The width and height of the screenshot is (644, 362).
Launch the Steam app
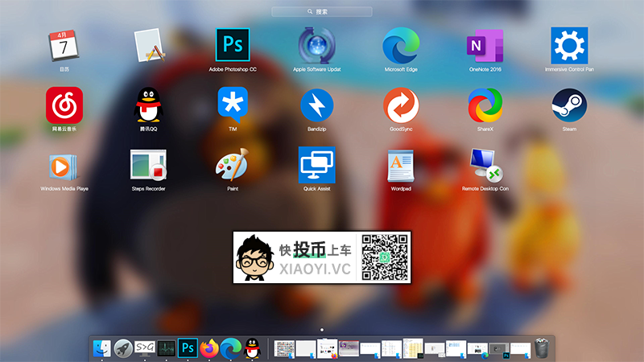[x=569, y=105]
